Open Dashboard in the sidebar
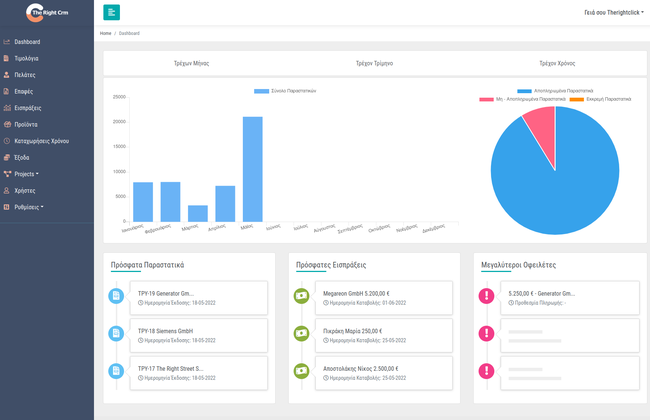This screenshot has height=420, width=650. (x=27, y=42)
